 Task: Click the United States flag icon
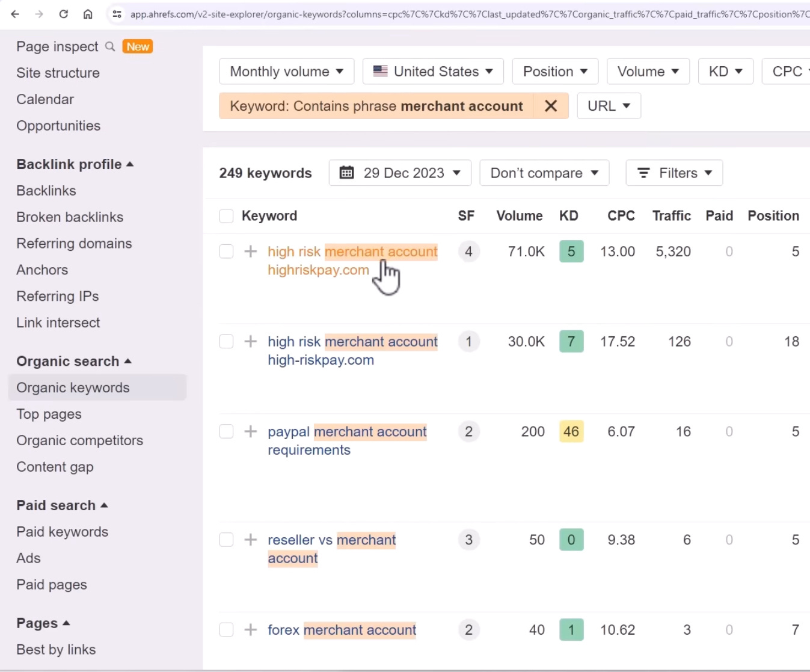pyautogui.click(x=380, y=71)
